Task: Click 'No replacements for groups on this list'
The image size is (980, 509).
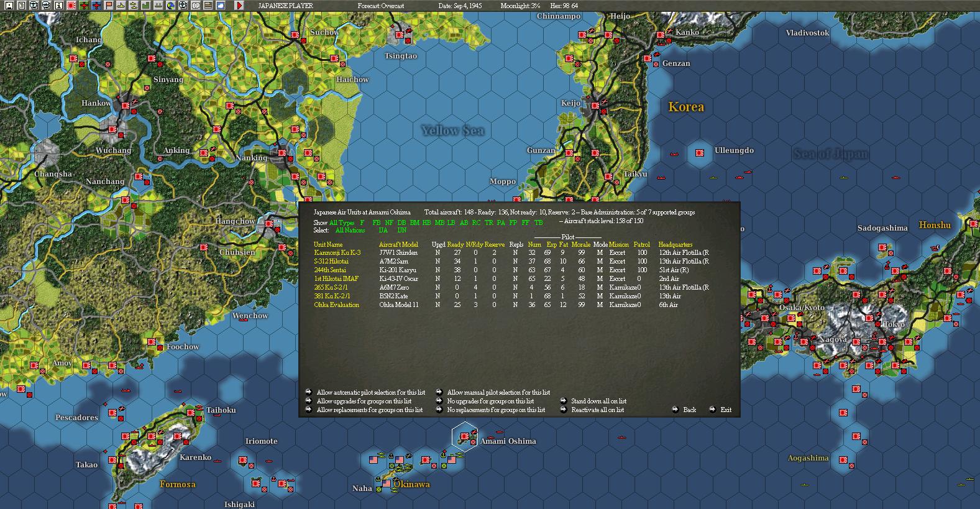Action: pos(497,410)
